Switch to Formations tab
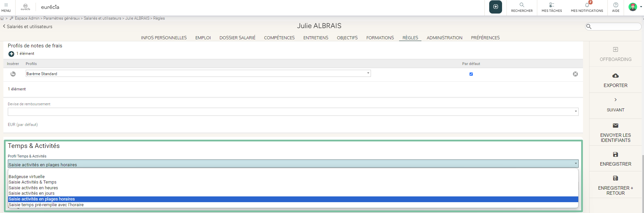This screenshot has height=213, width=644. pyautogui.click(x=380, y=38)
